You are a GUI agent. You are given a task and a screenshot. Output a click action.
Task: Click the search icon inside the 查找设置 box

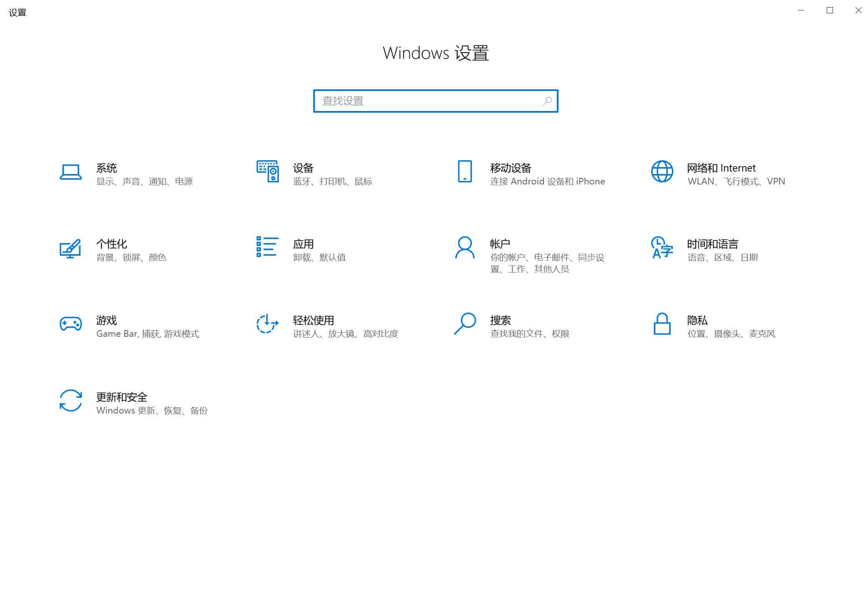click(547, 101)
